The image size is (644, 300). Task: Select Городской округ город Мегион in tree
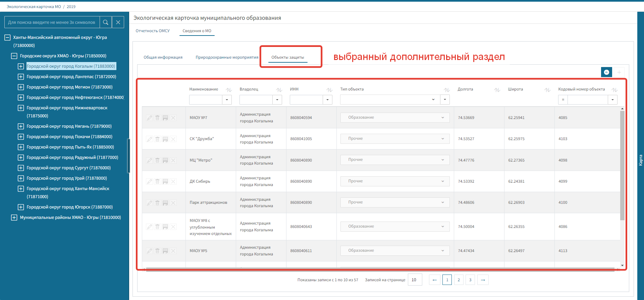click(69, 87)
